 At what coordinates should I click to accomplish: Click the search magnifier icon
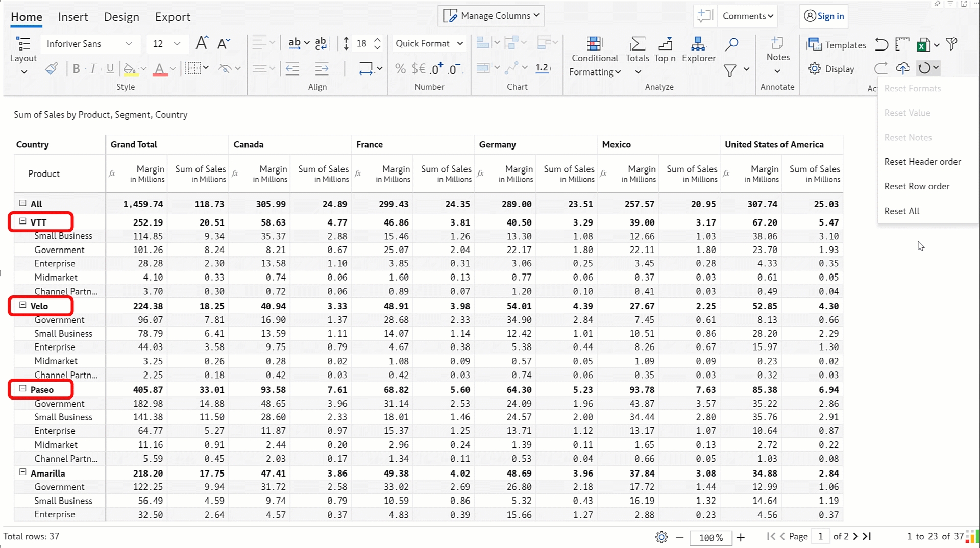tap(731, 44)
